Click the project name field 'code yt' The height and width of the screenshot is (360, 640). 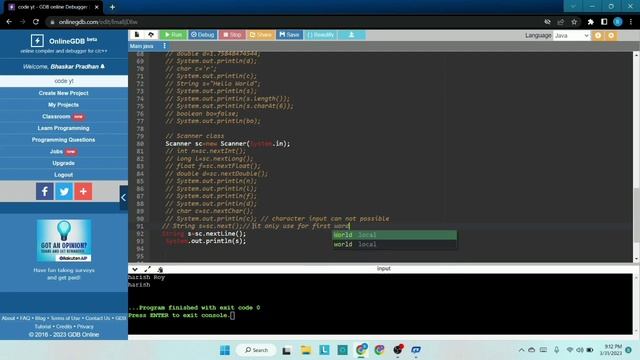64,81
